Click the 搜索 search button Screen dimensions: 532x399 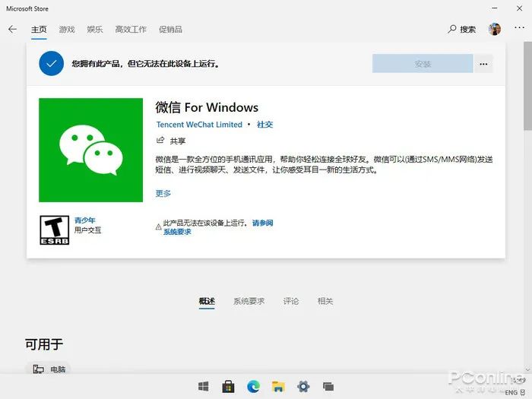coord(462,29)
